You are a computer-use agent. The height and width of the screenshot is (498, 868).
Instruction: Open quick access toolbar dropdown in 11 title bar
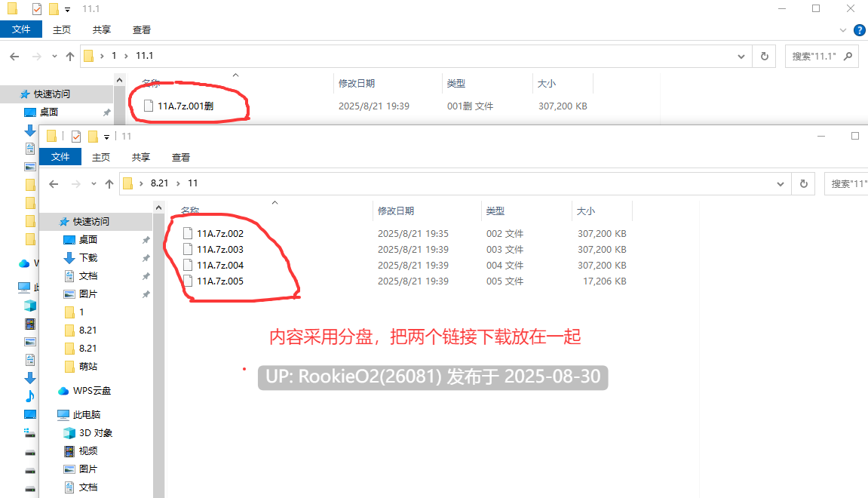tap(106, 137)
